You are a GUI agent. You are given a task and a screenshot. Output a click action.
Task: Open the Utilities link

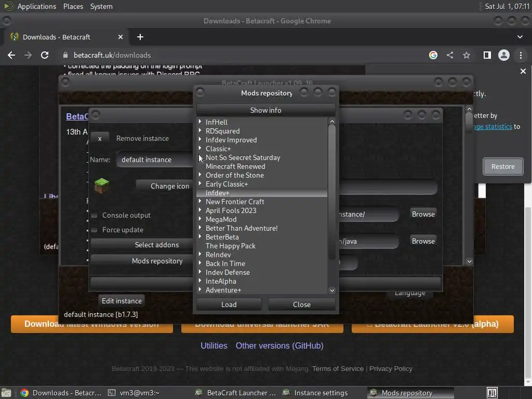coord(214,345)
